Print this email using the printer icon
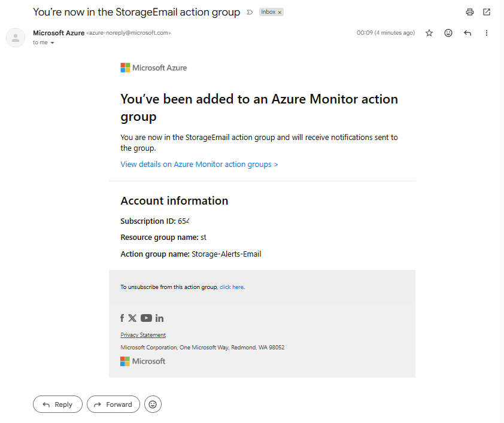This screenshot has height=423, width=504. pos(470,12)
